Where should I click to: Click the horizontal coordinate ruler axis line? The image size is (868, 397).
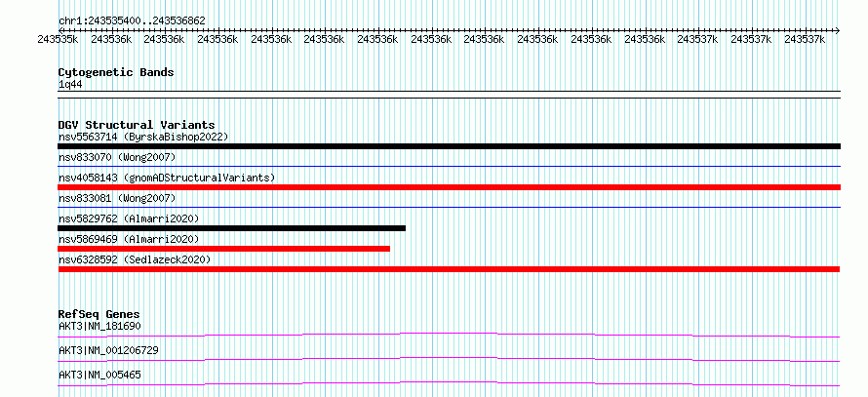click(449, 30)
